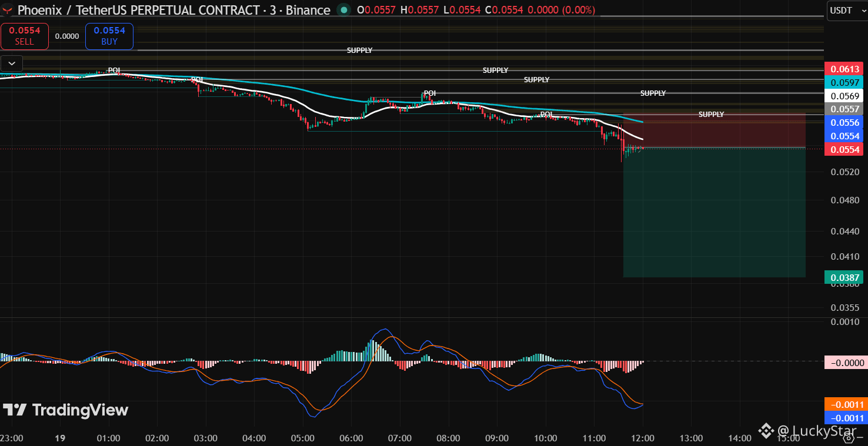Click the 11:00 time axis label

pyautogui.click(x=594, y=438)
